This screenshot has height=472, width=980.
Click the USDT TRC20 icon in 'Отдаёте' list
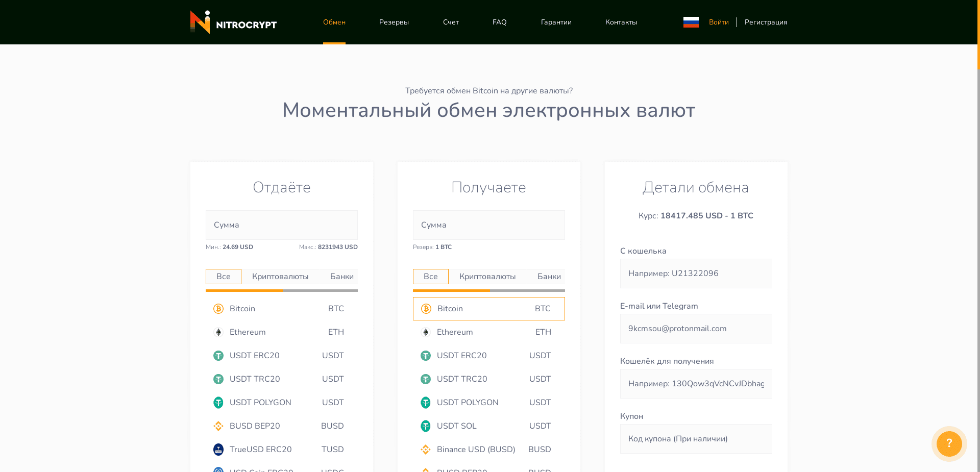218,379
